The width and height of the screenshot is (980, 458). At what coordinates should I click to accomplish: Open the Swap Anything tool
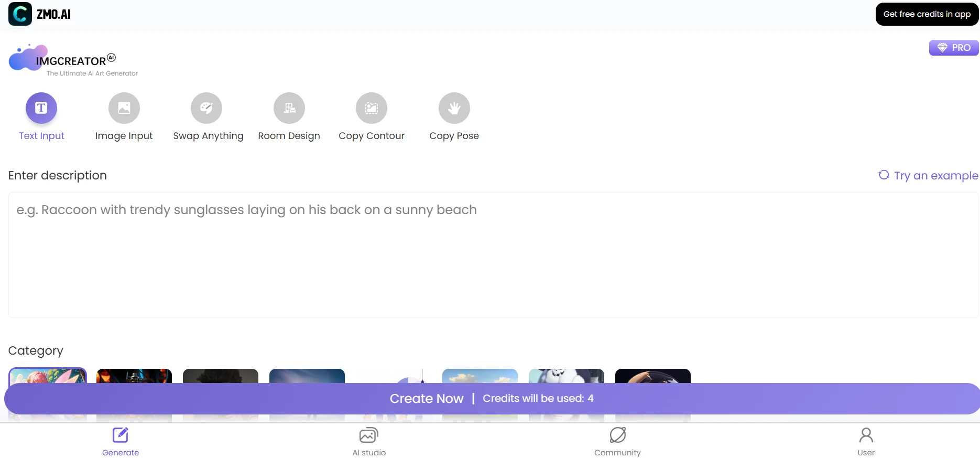[206, 108]
